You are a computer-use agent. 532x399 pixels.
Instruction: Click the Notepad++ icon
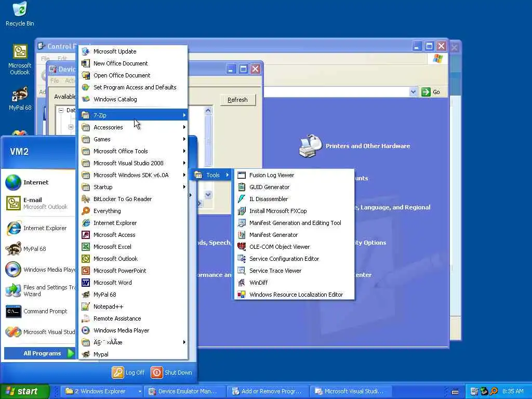[x=86, y=307]
